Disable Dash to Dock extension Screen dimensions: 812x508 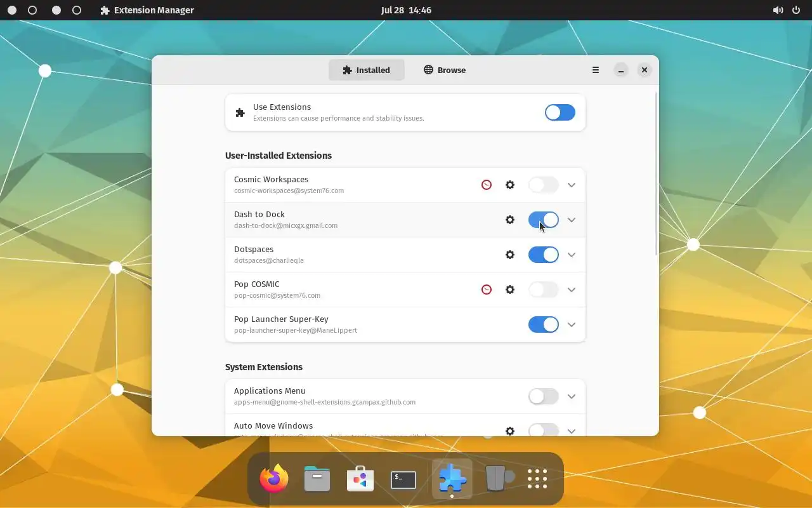pos(544,220)
